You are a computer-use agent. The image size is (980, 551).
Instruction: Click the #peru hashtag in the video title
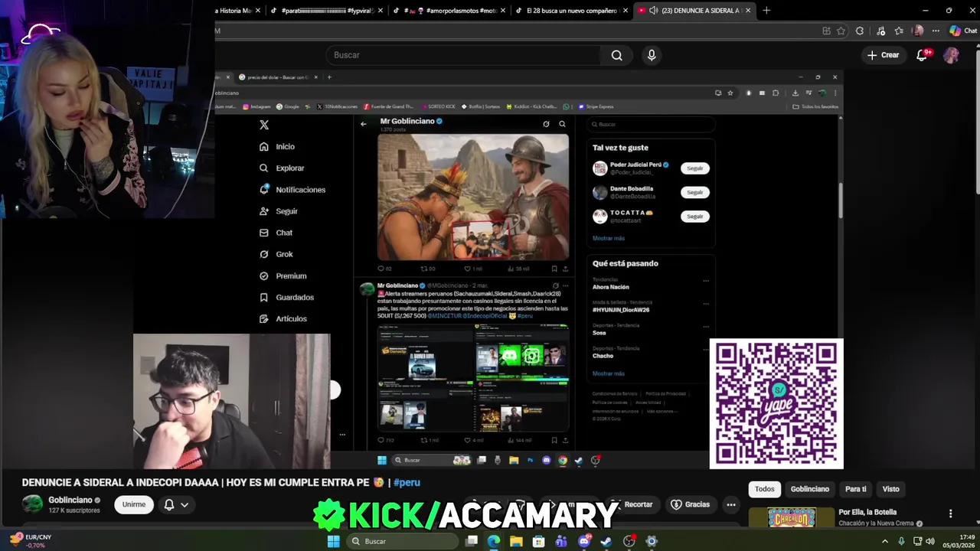(407, 482)
